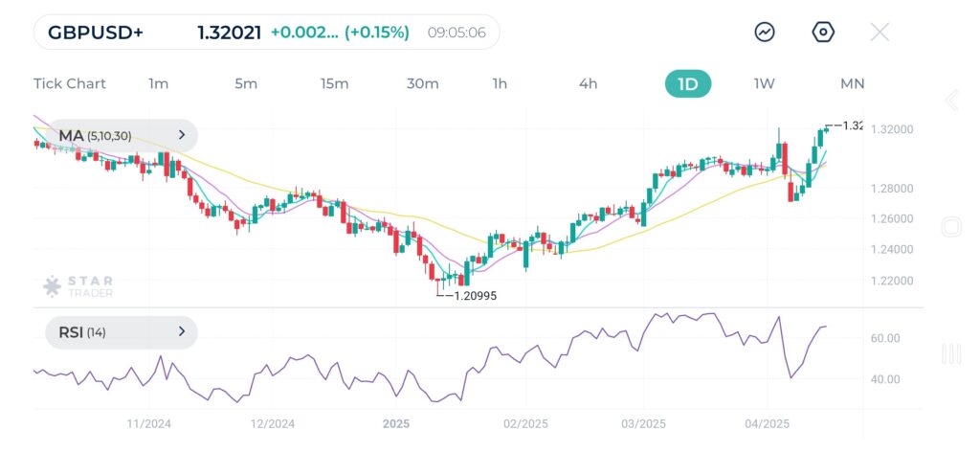Open the recent apps icon

[x=951, y=354]
